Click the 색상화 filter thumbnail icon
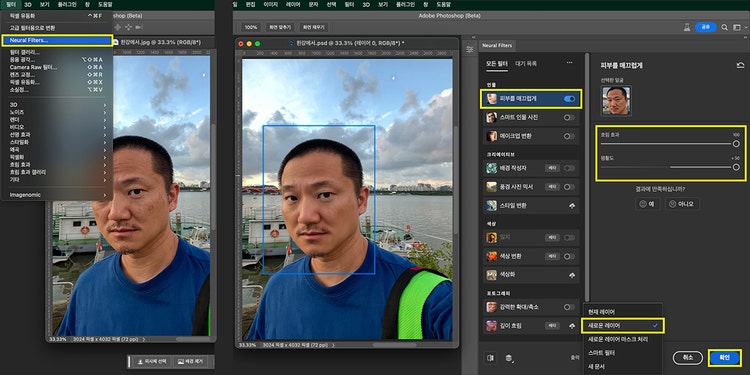Screen dimensions: 750x375 pyautogui.click(x=491, y=275)
